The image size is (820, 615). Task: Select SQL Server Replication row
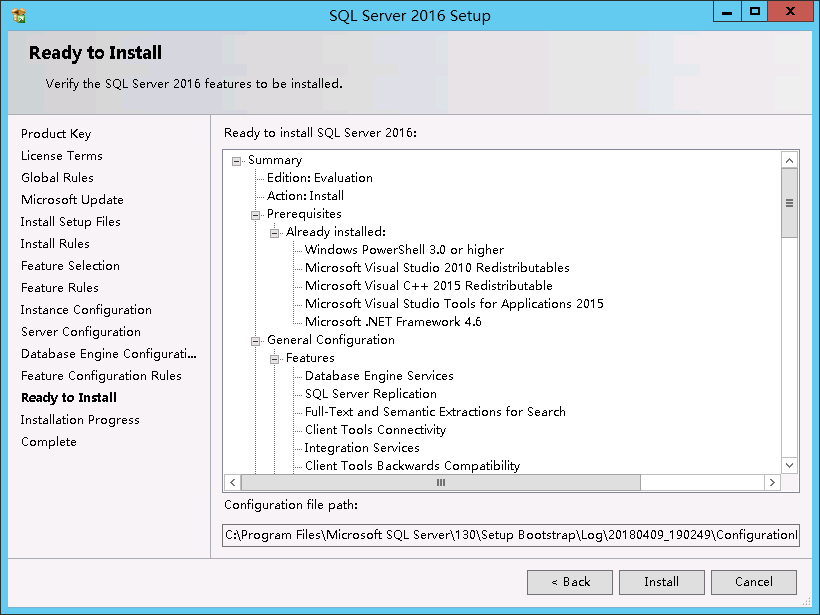pos(371,393)
